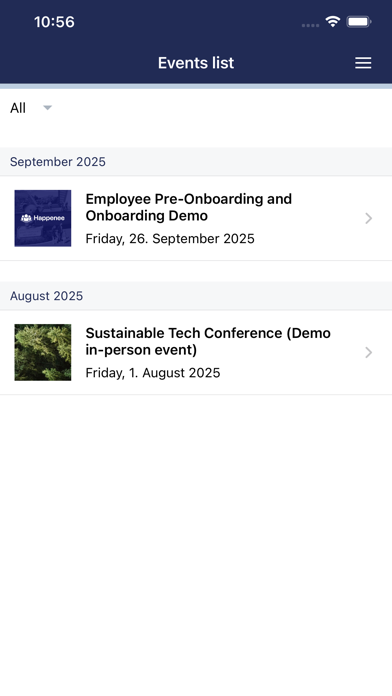Expand the All filter dropdown arrow

point(48,108)
